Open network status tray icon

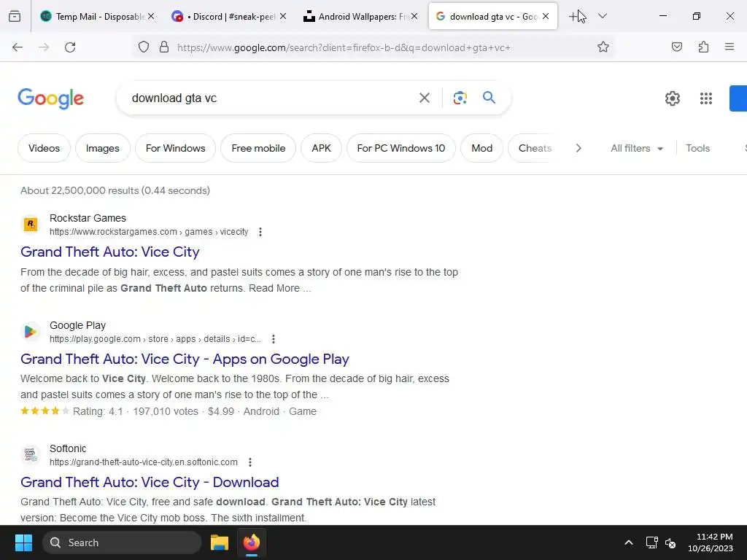tap(651, 542)
